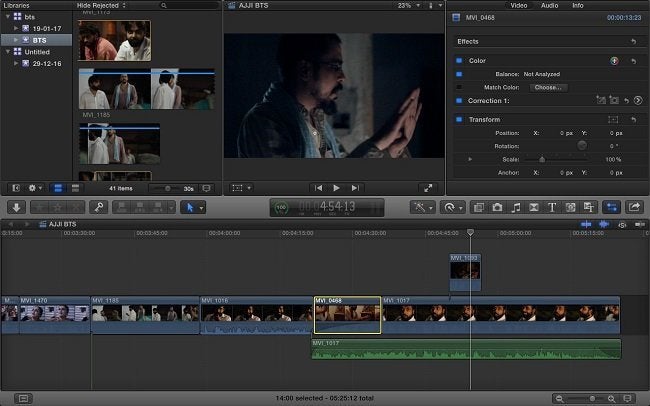Select the 29-12-16 event

tap(46, 63)
